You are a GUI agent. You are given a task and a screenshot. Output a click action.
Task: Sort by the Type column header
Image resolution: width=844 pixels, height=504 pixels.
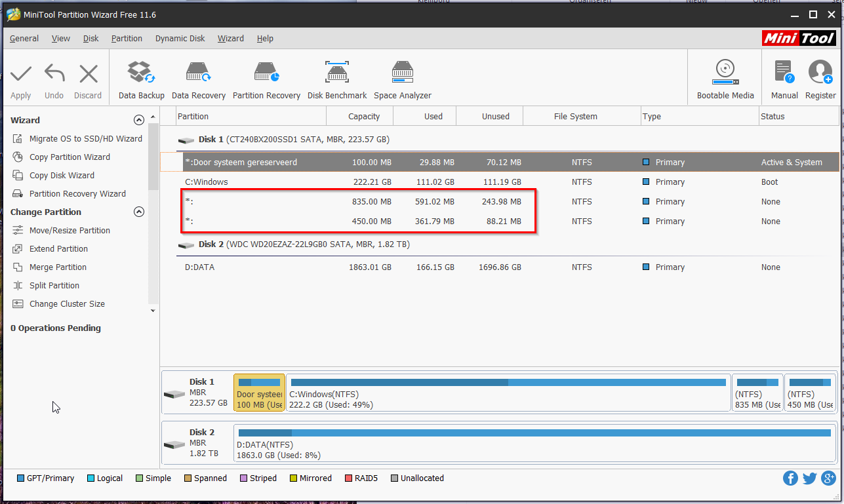[x=700, y=116]
